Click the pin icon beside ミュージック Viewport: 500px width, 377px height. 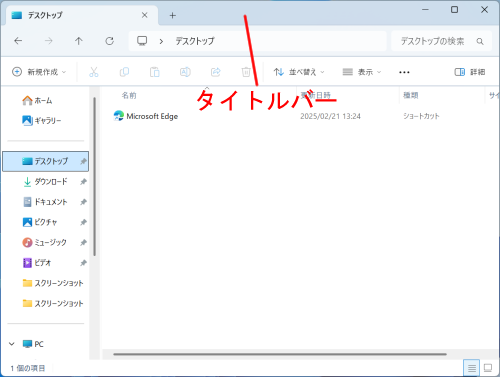(x=83, y=243)
